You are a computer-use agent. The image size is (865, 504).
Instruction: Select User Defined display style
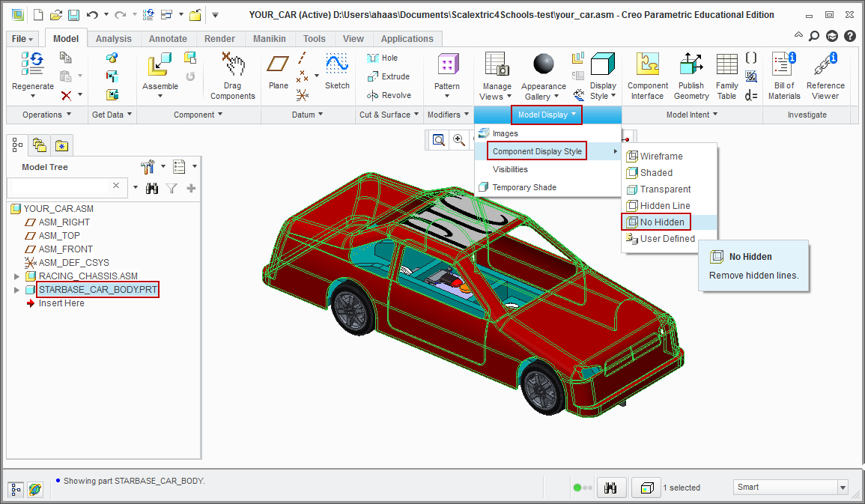[x=670, y=239]
